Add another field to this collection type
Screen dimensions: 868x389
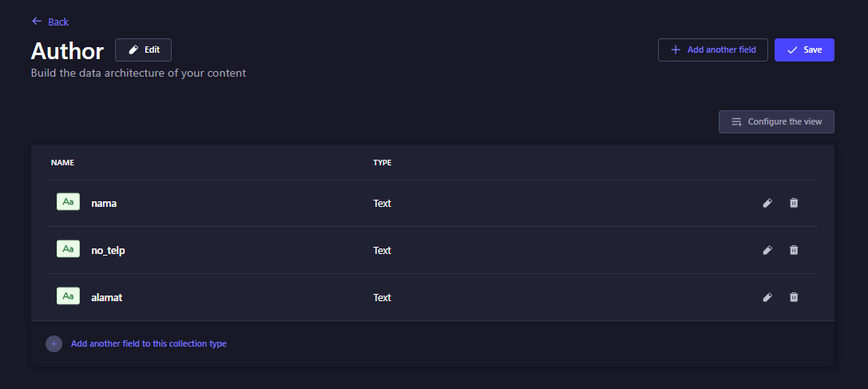click(149, 344)
